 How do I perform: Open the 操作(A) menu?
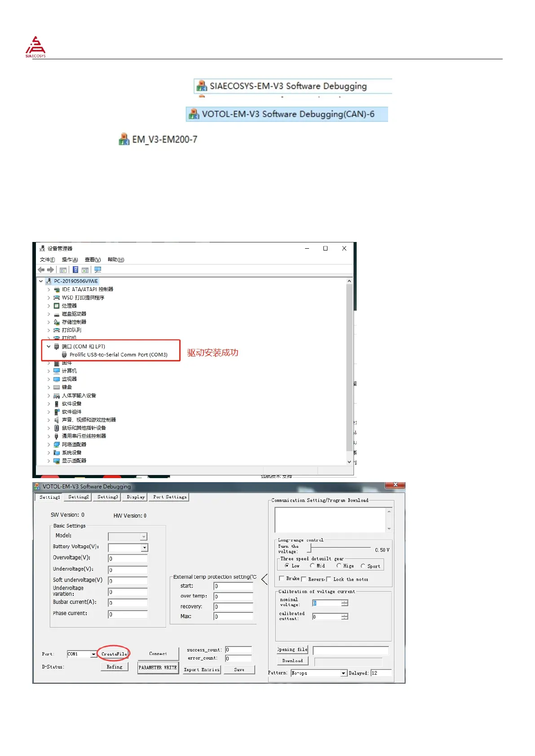click(x=70, y=259)
